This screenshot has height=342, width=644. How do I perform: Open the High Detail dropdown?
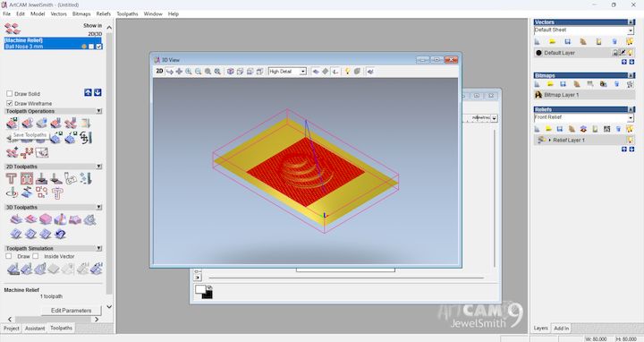303,71
